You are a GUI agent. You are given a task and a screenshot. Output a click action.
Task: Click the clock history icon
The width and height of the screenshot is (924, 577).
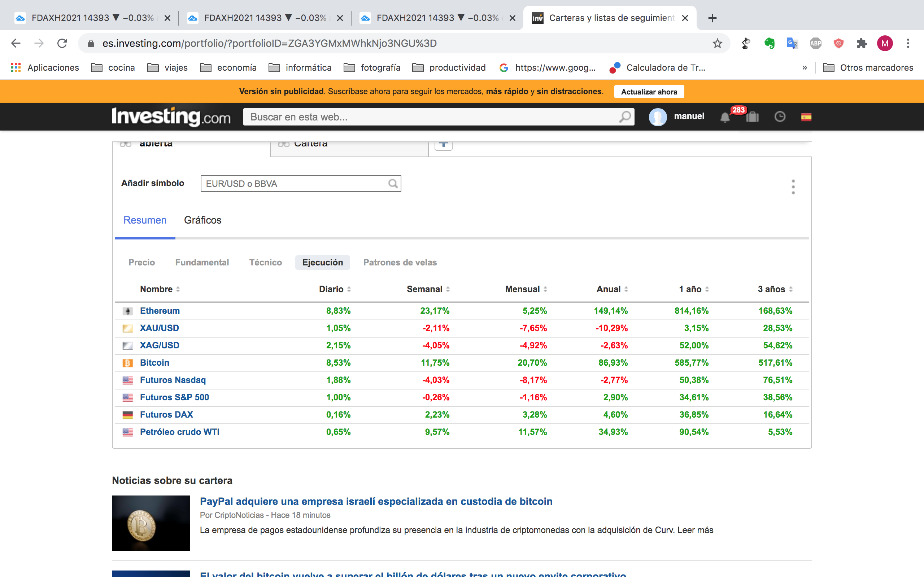780,117
